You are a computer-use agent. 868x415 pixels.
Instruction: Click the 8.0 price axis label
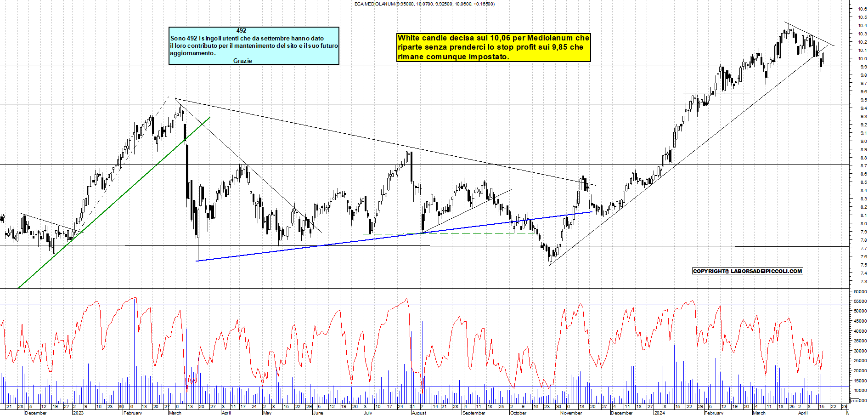[x=863, y=224]
